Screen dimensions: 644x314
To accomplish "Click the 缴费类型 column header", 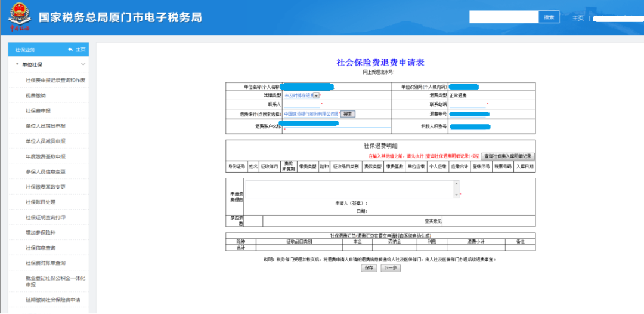I will pos(307,166).
